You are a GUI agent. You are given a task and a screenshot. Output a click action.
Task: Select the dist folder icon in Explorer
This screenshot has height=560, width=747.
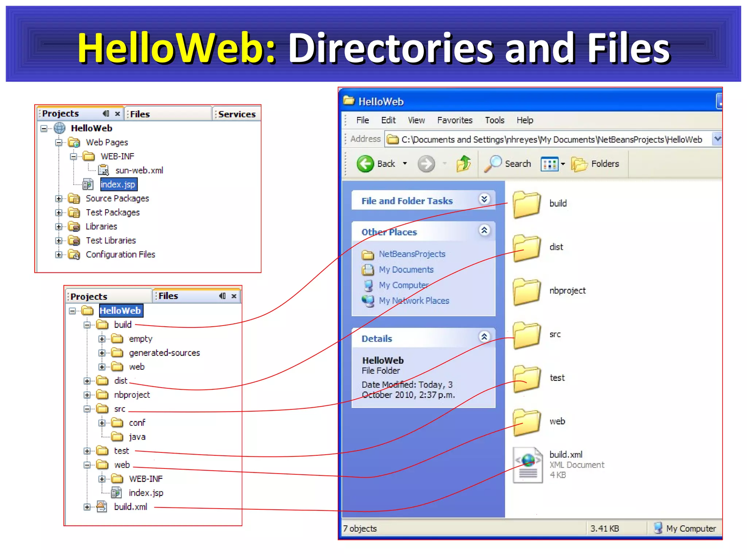527,248
